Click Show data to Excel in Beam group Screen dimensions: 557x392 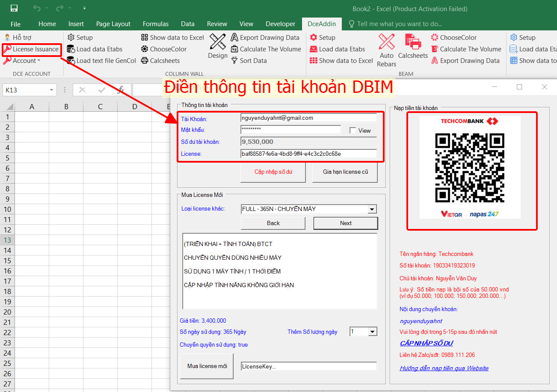pyautogui.click(x=341, y=61)
